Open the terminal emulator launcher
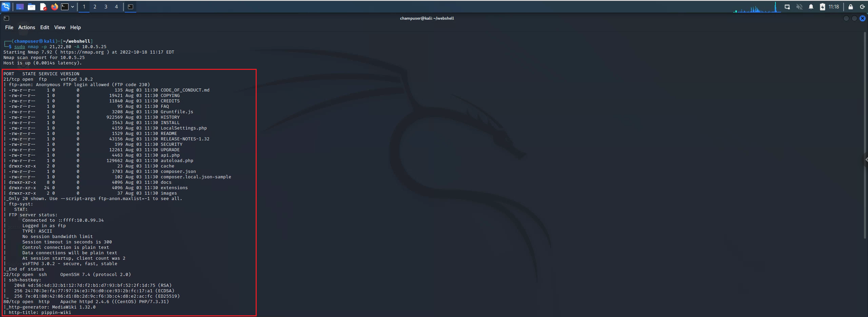 65,7
